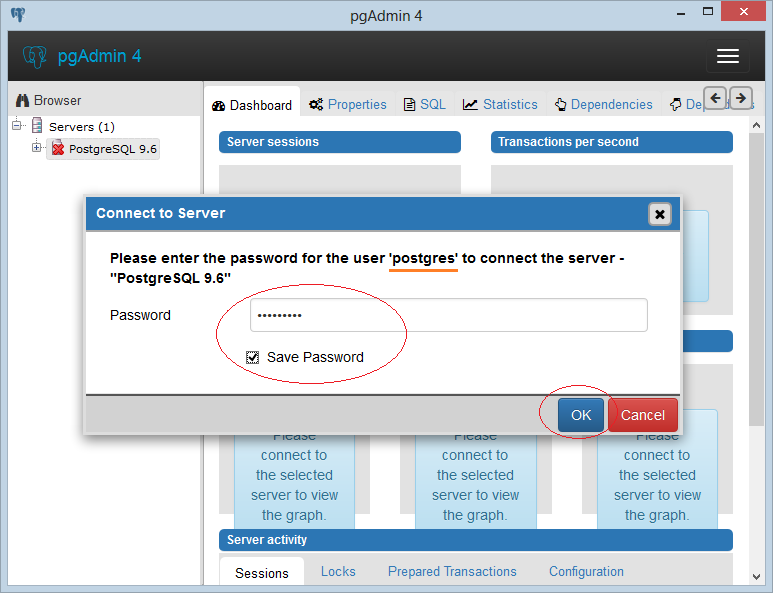Image resolution: width=773 pixels, height=593 pixels.
Task: Click the pgAdmin icon in the title bar
Action: click(18, 15)
